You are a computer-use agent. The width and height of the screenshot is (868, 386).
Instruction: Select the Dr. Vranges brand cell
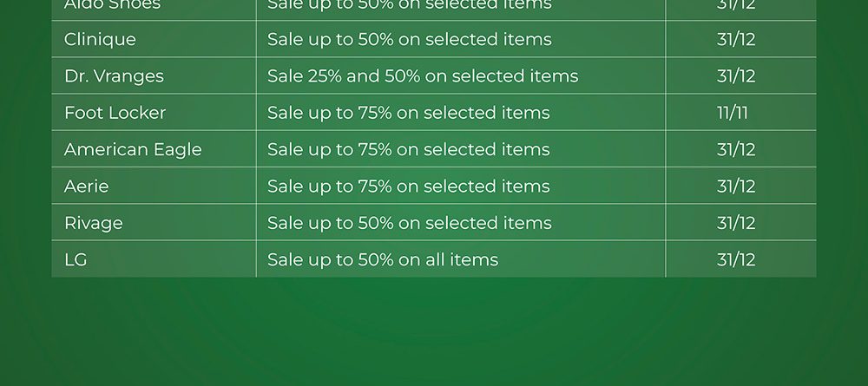[x=114, y=76]
